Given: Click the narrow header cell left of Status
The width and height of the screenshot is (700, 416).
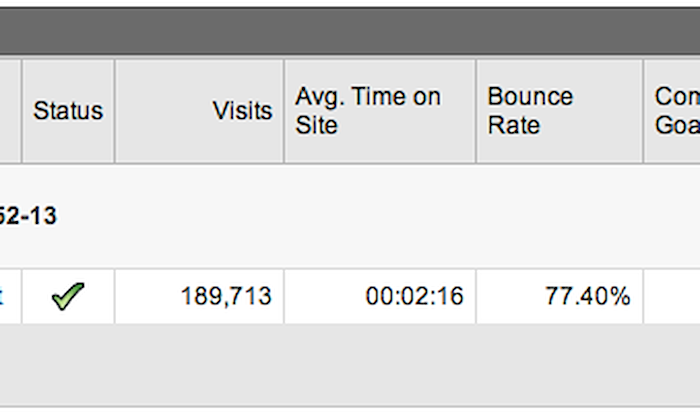Looking at the screenshot, I should click(10, 111).
